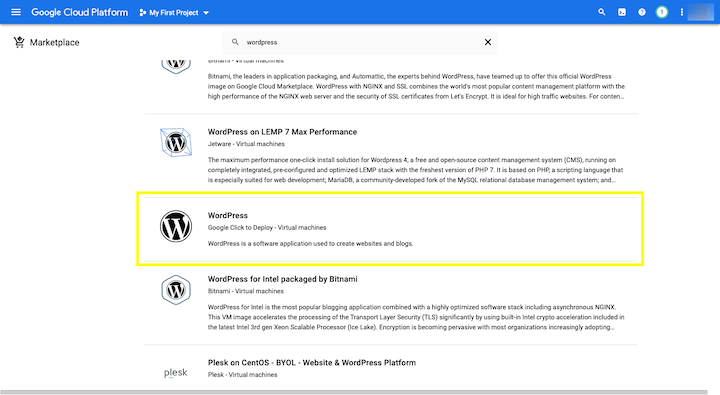Click 'Jetware - Virtual machines' subtitle

pos(246,144)
